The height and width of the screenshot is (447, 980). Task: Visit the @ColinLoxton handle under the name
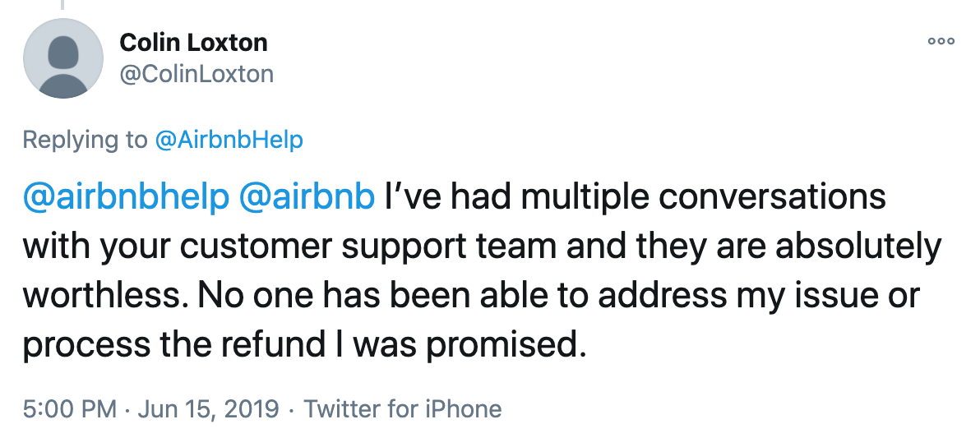point(196,74)
